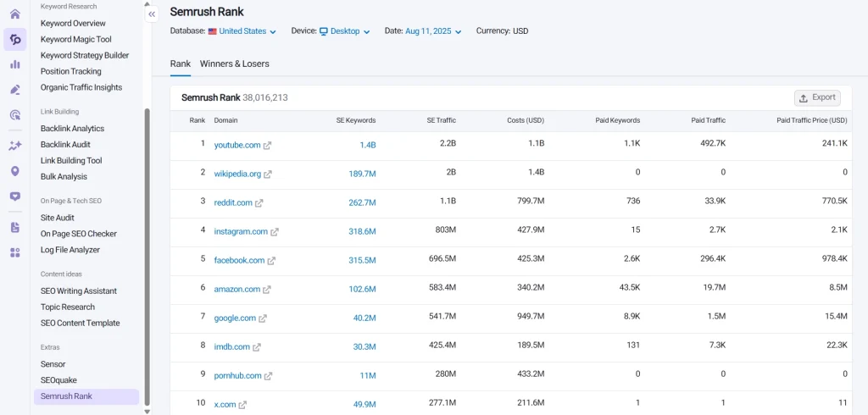Click the 189.7M SE Keywords value
Screen dimensions: 868x415
tap(362, 174)
